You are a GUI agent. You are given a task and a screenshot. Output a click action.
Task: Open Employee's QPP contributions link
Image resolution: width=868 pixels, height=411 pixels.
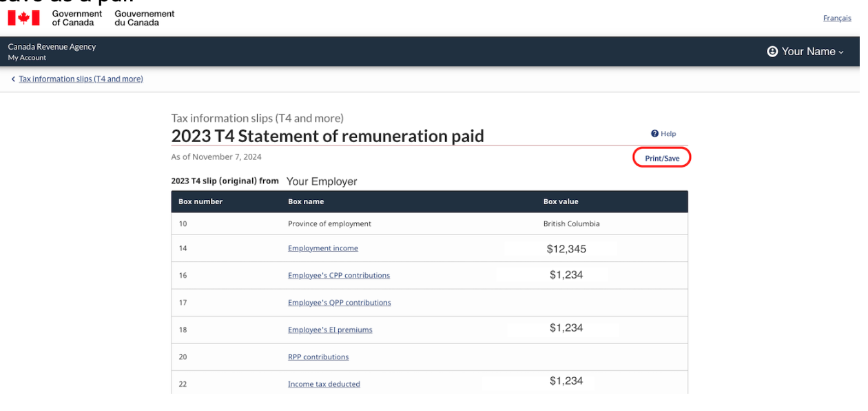340,303
